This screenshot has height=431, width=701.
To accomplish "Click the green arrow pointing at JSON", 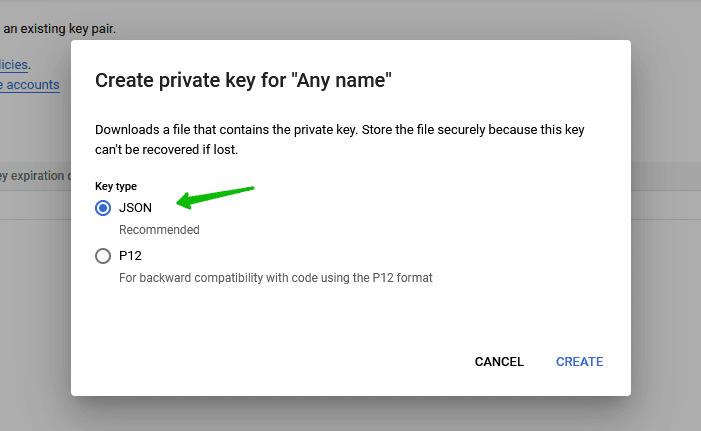I will [215, 195].
